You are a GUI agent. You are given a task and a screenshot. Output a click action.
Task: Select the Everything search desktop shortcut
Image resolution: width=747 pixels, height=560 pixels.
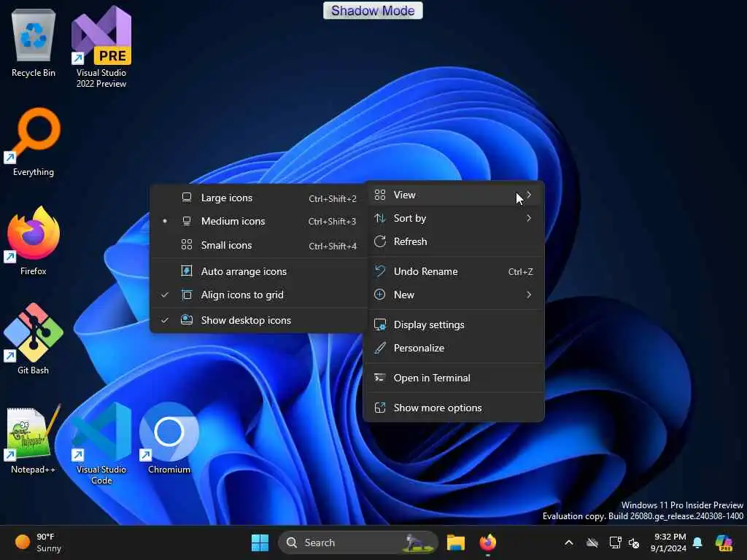click(34, 143)
